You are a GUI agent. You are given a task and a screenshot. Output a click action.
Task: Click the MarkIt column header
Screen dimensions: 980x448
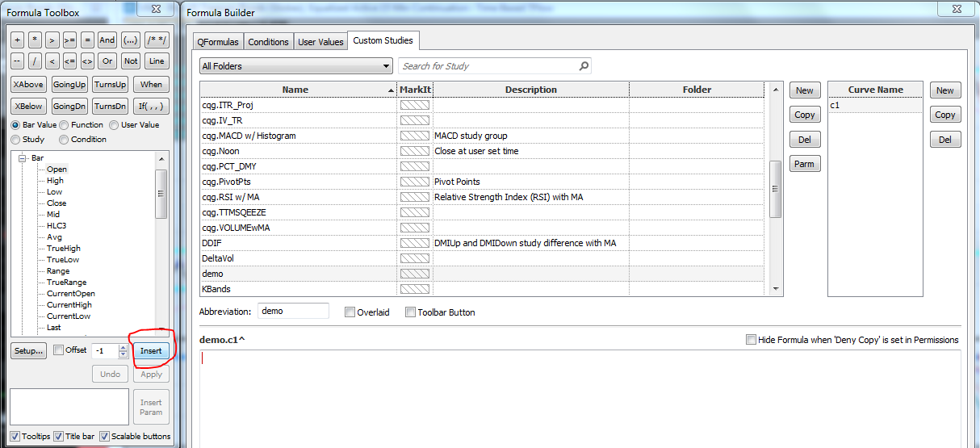tap(416, 90)
